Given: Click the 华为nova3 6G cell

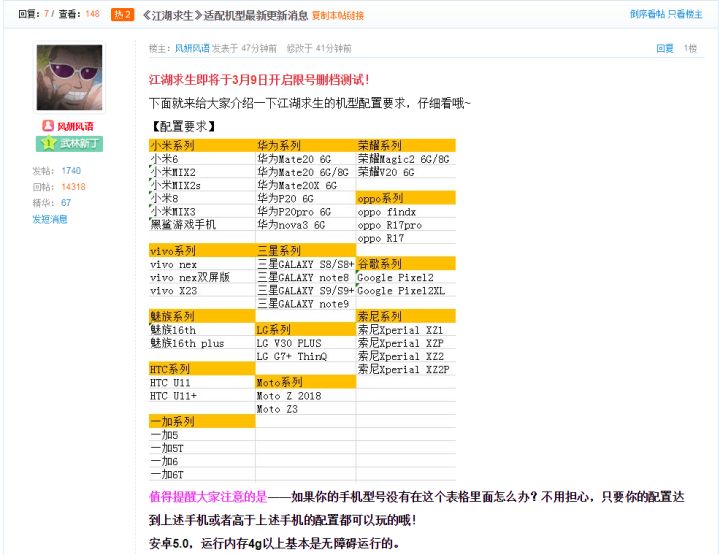Looking at the screenshot, I should (306, 224).
